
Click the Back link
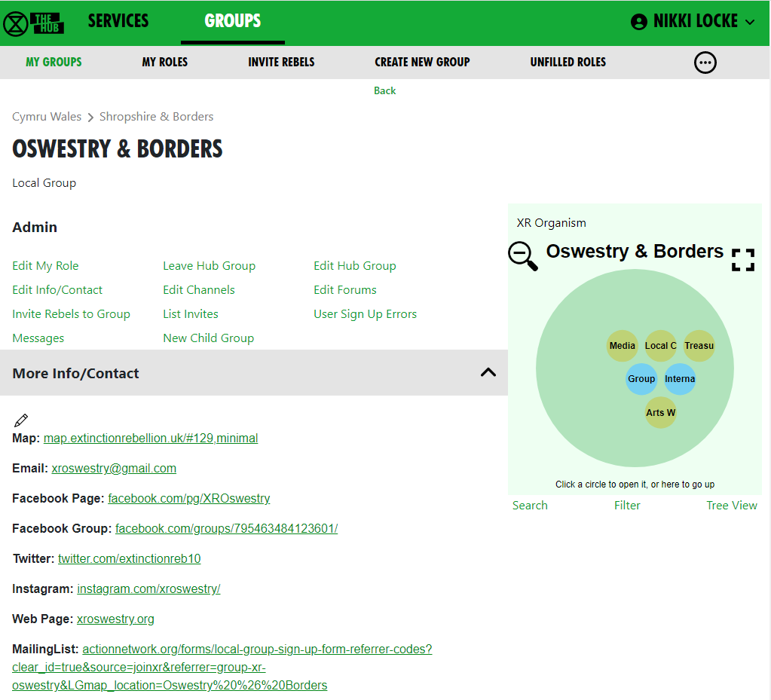(x=384, y=90)
